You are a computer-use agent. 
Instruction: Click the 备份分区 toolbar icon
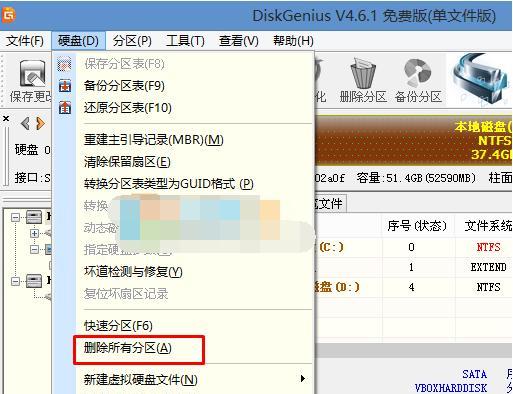[x=417, y=73]
